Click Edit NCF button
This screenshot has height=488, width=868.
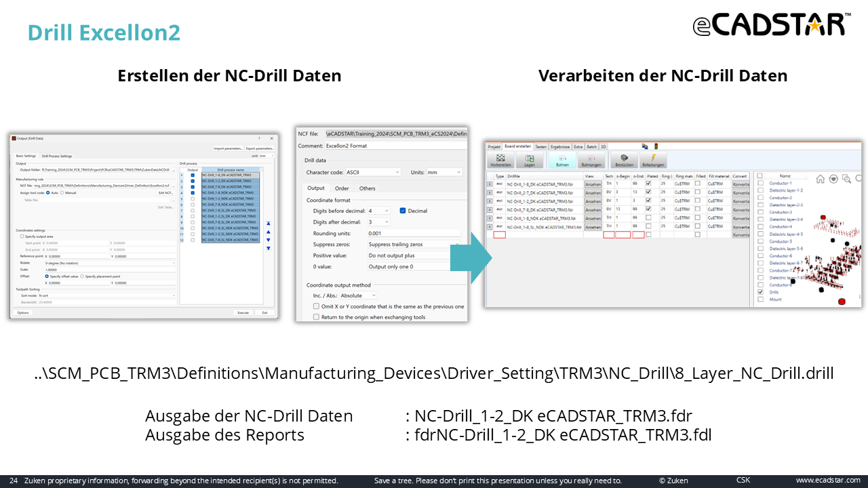pyautogui.click(x=165, y=192)
